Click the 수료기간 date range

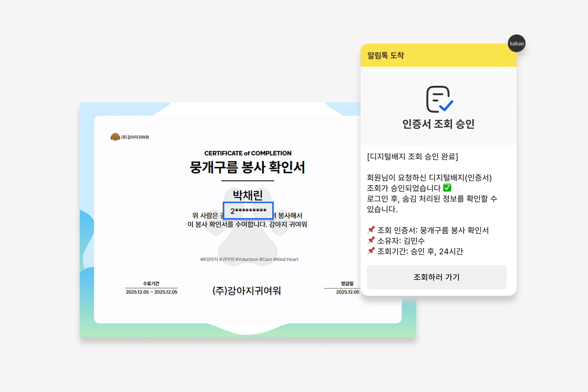pos(151,292)
